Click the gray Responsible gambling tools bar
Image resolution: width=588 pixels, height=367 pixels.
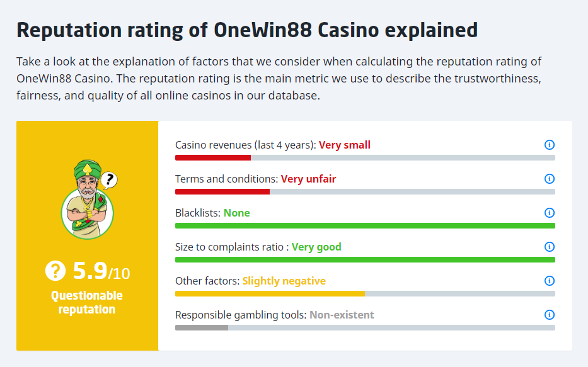coord(202,327)
